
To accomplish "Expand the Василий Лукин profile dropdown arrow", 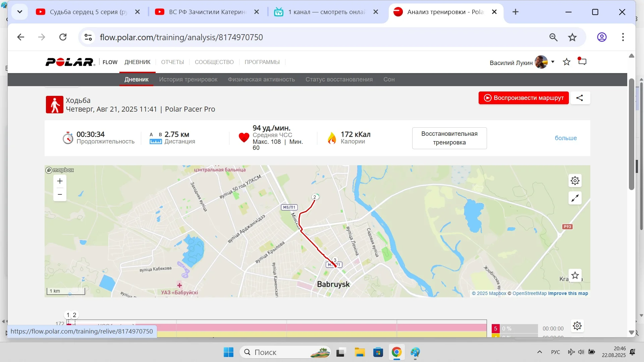I will 553,62.
